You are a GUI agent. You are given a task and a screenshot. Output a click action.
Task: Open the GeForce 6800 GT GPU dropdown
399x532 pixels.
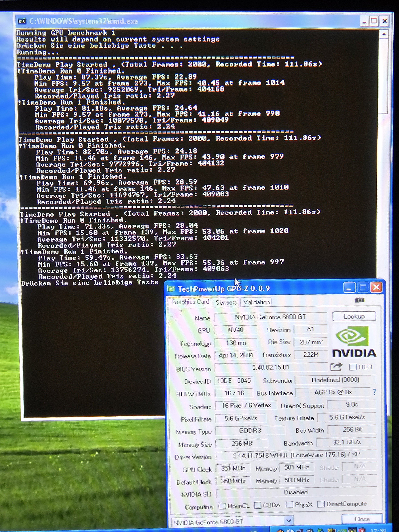click(x=289, y=521)
